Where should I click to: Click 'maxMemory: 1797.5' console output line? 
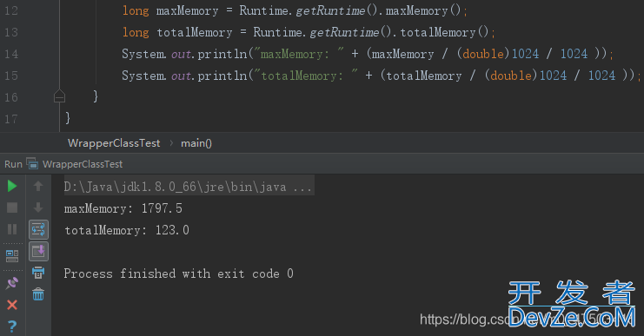tap(123, 208)
